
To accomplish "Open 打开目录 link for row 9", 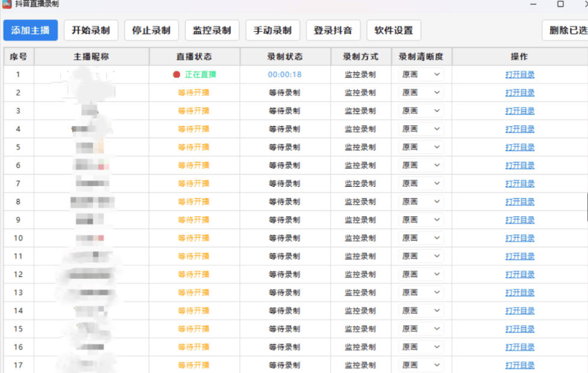I will coord(519,220).
